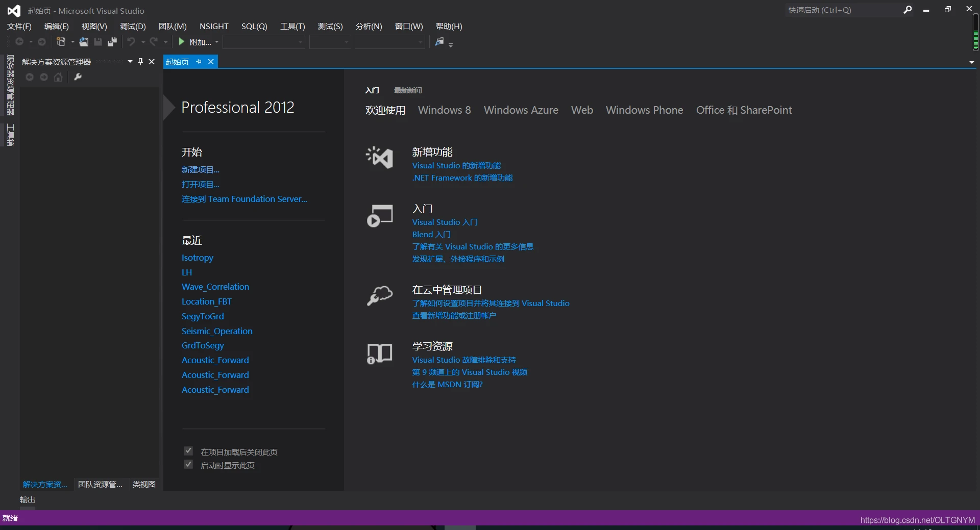Open the Solution Explorer window position dropdown
Image resolution: width=980 pixels, height=530 pixels.
coord(130,62)
